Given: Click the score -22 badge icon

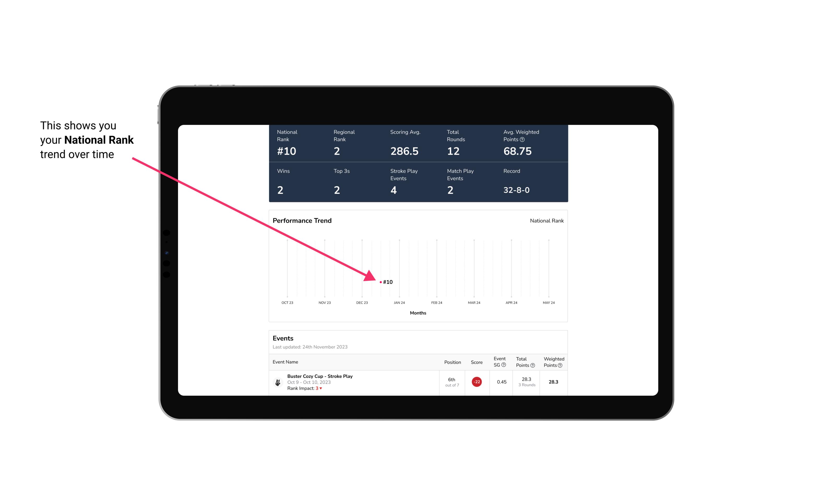Looking at the screenshot, I should pos(477,381).
